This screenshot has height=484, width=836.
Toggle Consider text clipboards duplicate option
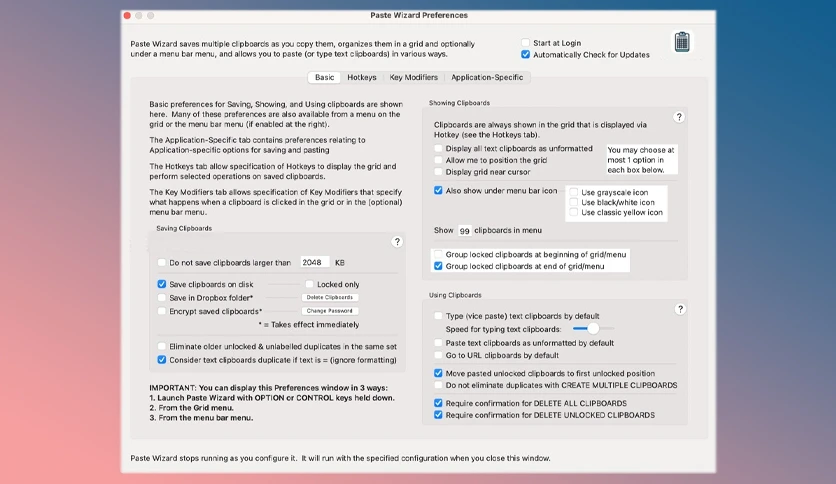point(162,360)
